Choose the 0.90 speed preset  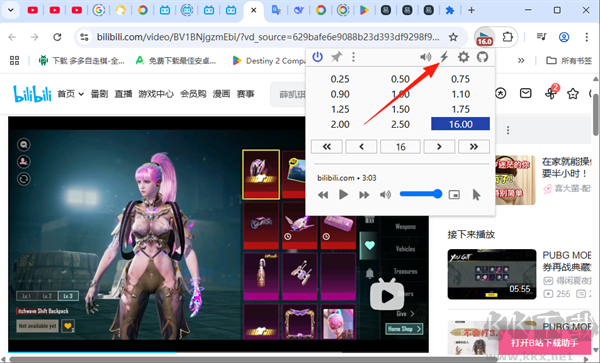(340, 94)
